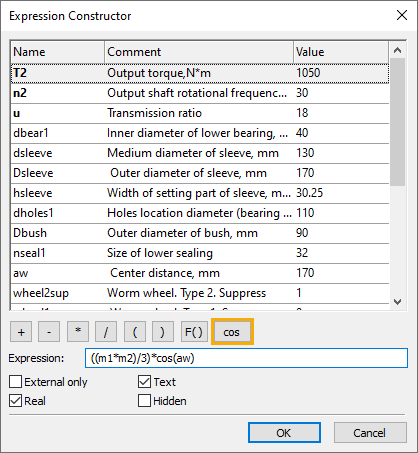Select the dsleeve variable
The width and height of the screenshot is (418, 453).
pos(200,153)
